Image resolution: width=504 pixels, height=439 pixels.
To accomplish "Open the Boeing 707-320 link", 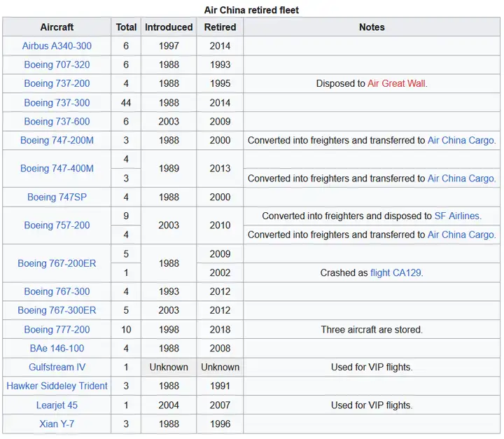I will (x=57, y=64).
